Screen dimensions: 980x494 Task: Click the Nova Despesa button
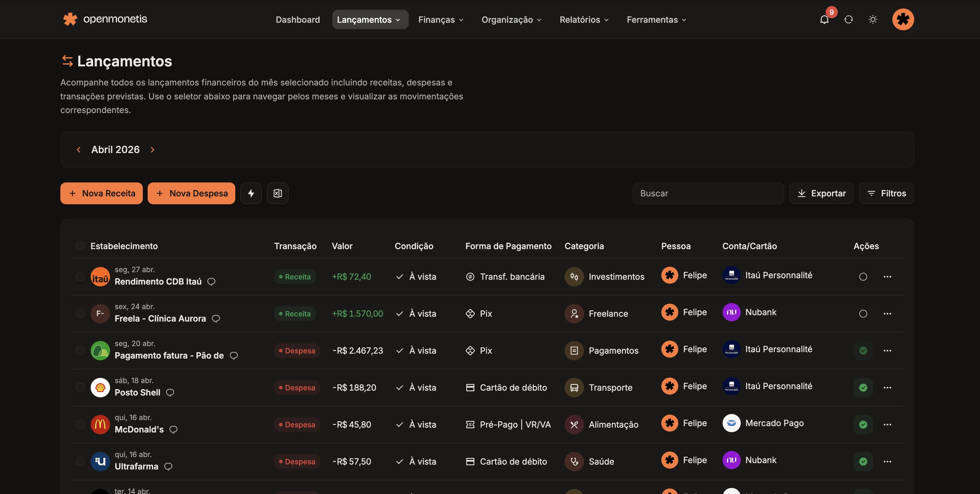pos(191,193)
